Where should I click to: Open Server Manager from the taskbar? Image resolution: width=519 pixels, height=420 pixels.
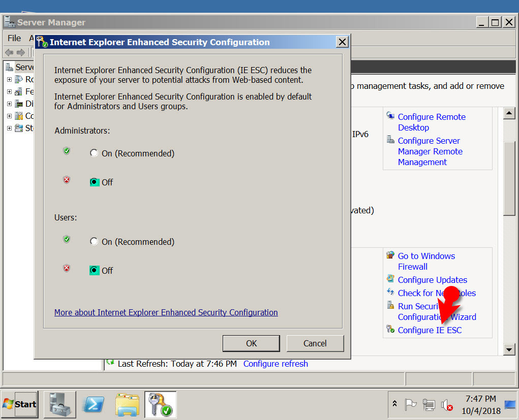click(60, 404)
